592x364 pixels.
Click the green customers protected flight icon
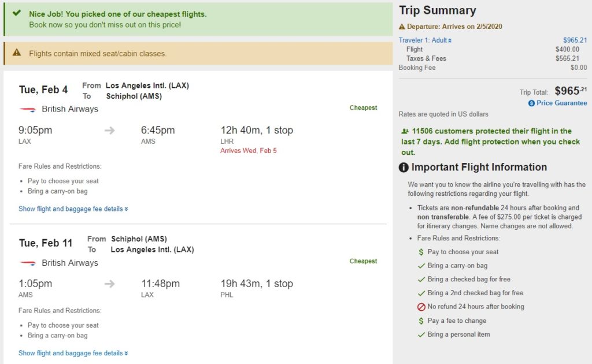405,131
